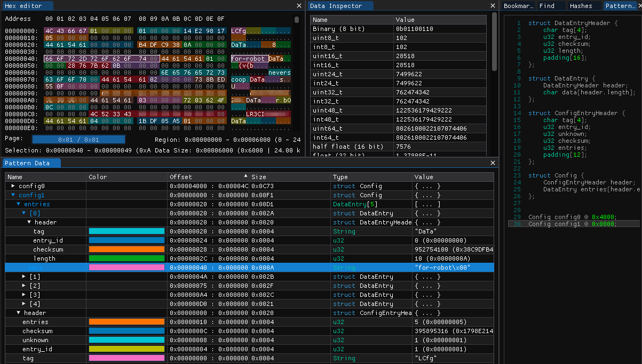Expand entry [4] node
Screen dimensions: 642x364
click(x=24, y=304)
